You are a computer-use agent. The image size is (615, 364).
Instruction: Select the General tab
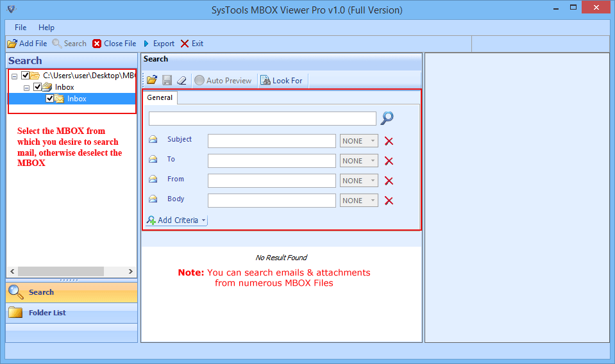click(160, 97)
